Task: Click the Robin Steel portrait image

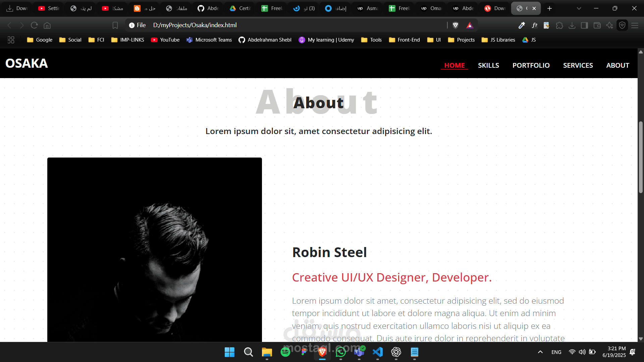Action: pos(154,249)
